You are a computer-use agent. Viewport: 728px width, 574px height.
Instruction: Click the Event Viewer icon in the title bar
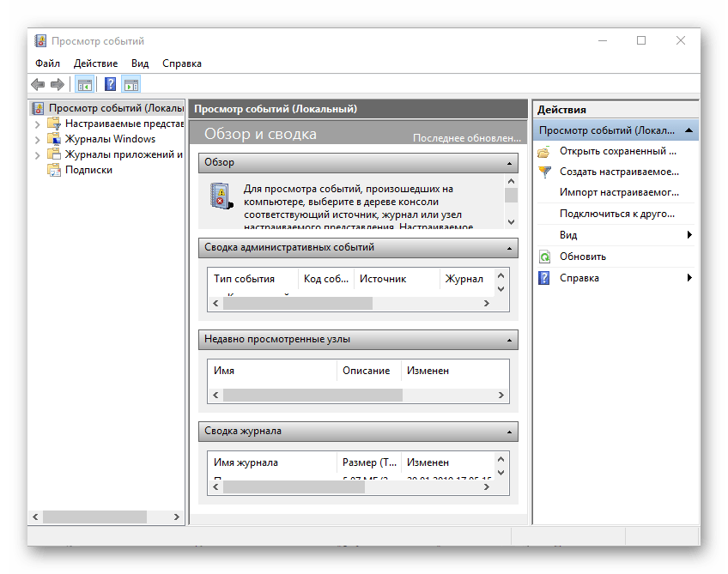click(x=40, y=41)
